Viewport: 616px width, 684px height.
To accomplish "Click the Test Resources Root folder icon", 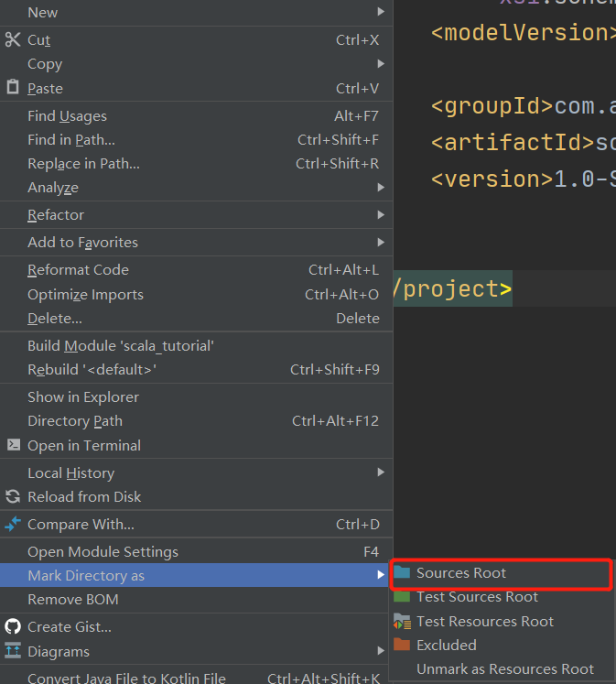I will pos(402,621).
